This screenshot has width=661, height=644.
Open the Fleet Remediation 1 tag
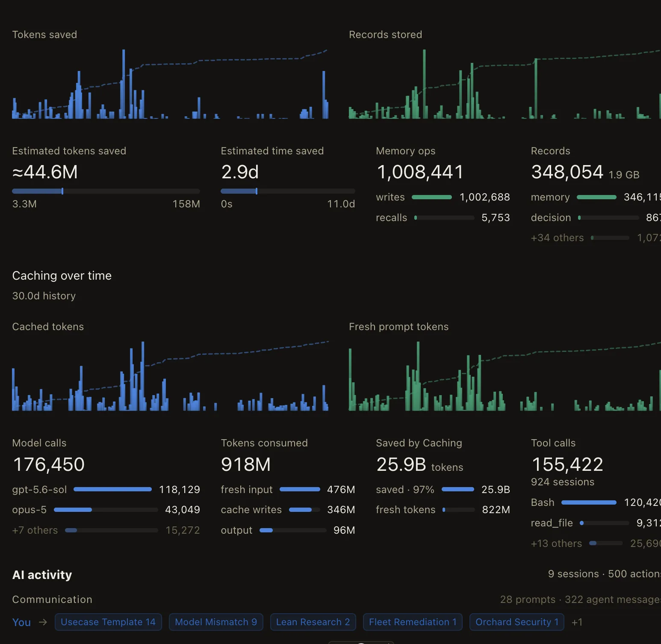pos(413,622)
